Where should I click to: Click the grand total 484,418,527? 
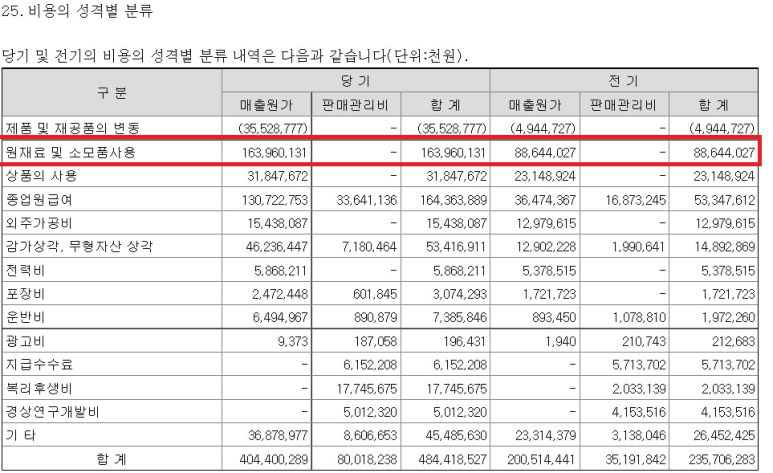coord(453,459)
